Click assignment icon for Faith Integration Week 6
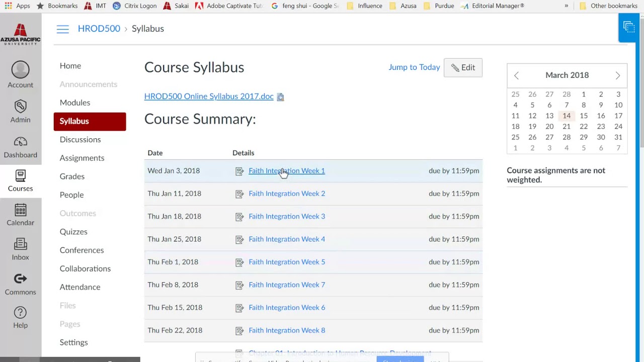 (239, 308)
